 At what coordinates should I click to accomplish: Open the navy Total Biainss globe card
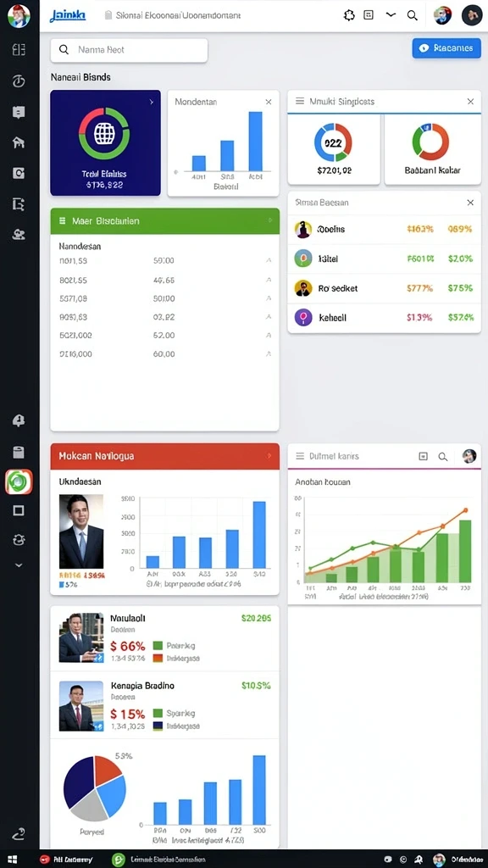[x=105, y=142]
